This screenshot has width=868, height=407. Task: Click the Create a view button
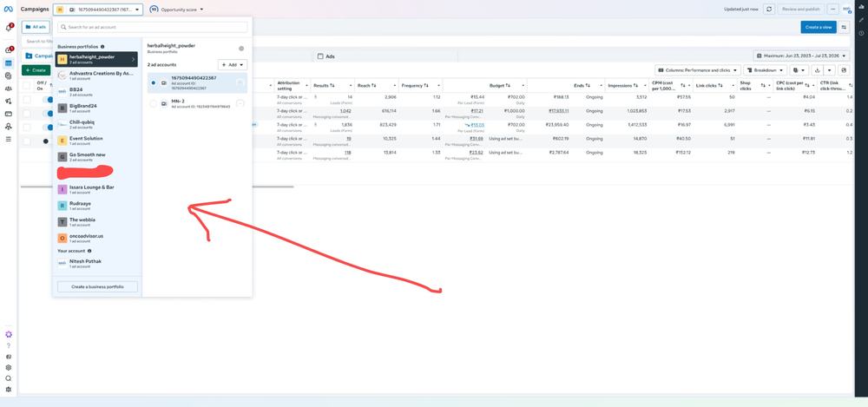[819, 27]
